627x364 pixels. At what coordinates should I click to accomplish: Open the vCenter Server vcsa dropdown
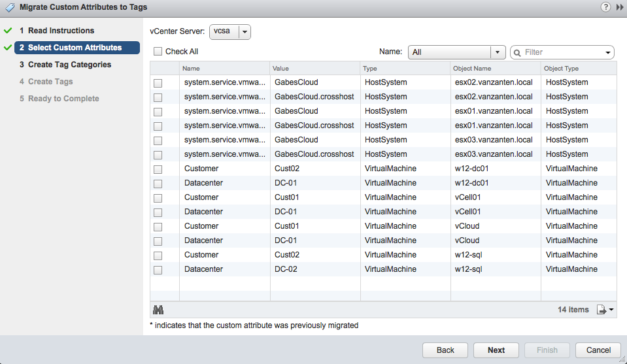[230, 31]
